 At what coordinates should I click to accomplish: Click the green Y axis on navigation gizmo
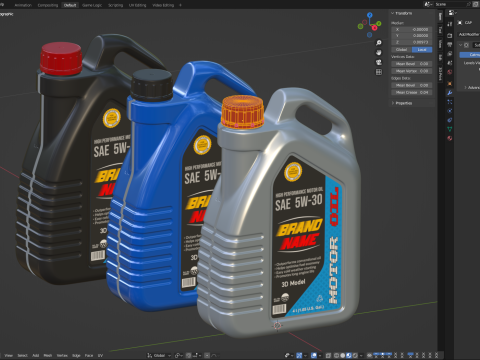379,23
